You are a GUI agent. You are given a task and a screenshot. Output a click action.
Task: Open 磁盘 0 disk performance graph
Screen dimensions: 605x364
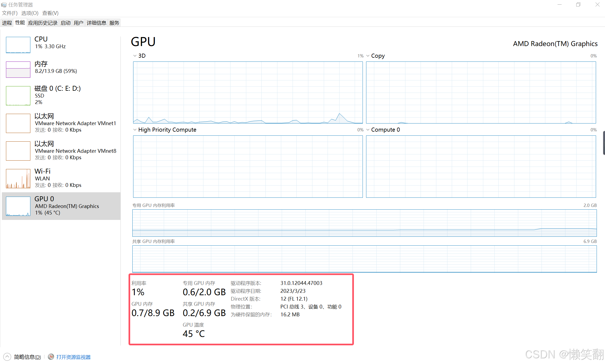(x=18, y=96)
